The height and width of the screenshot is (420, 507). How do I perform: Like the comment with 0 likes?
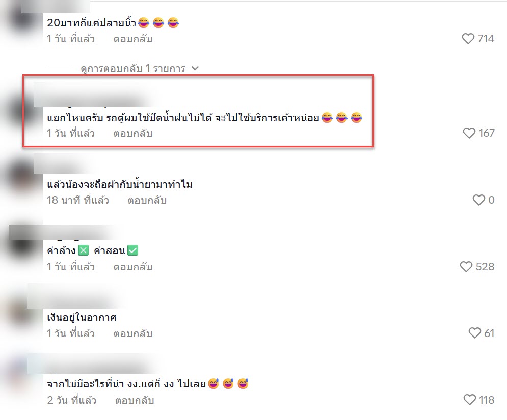pyautogui.click(x=478, y=200)
